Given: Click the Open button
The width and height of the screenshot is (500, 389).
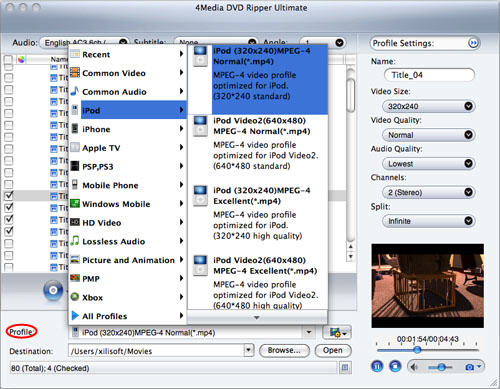Looking at the screenshot, I should [x=333, y=350].
